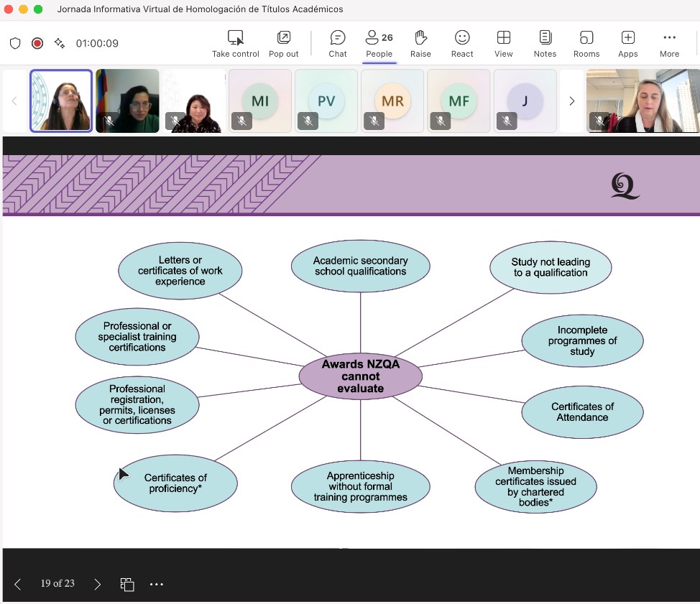Click the sparkle AI icon
The image size is (700, 604).
pos(60,43)
